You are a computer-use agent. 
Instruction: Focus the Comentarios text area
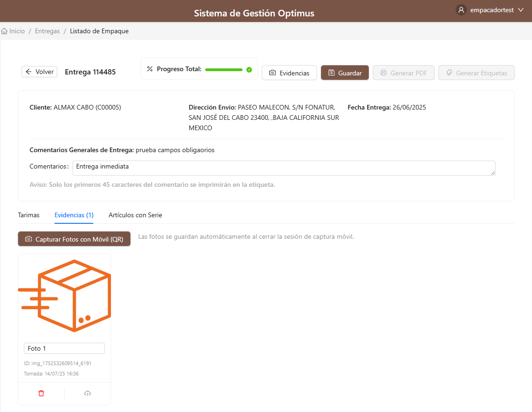(284, 168)
